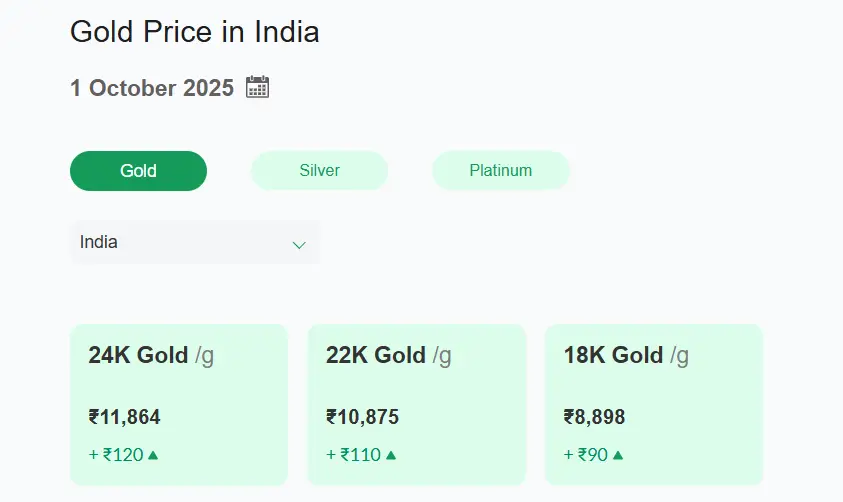Open the calendar date picker icon

257,87
